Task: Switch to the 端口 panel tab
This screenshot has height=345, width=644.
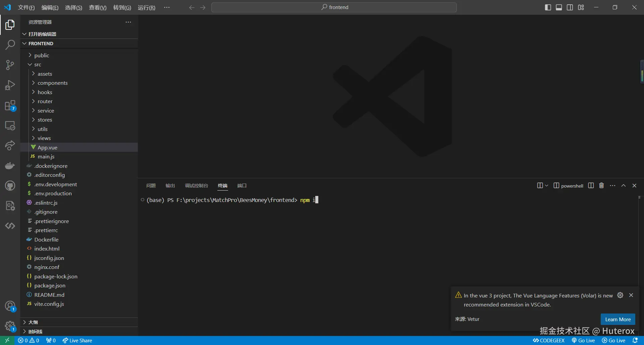Action: [x=242, y=186]
